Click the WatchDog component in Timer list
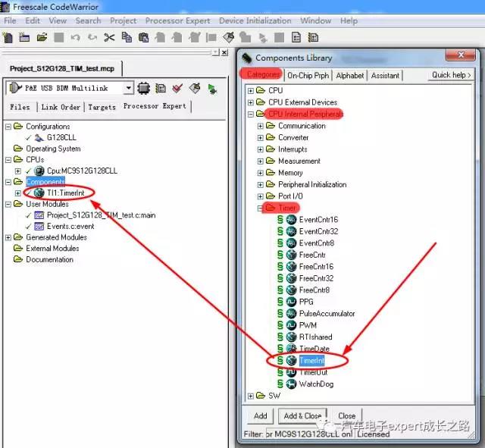This screenshot has height=448, width=485. pos(315,384)
